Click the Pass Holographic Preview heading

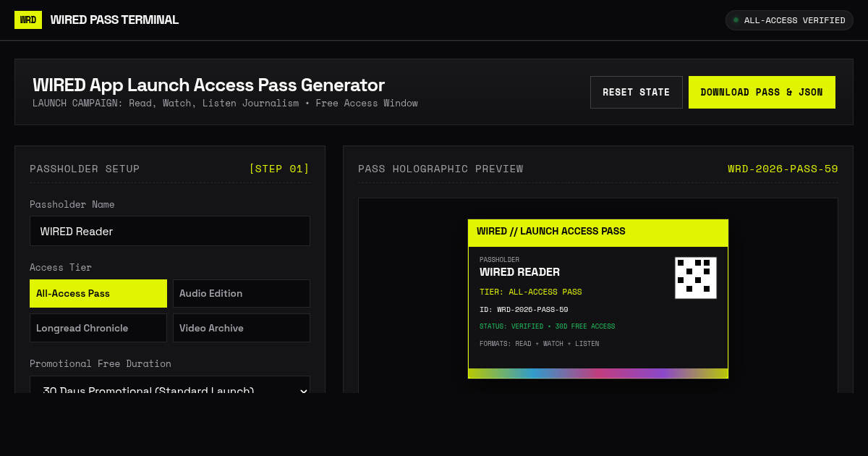(x=441, y=169)
